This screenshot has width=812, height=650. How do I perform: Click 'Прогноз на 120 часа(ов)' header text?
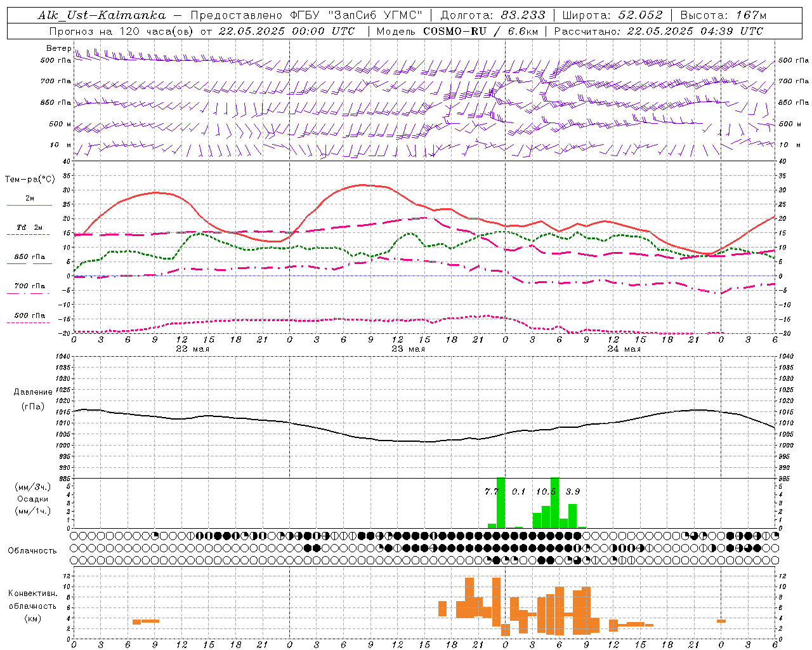pos(122,31)
